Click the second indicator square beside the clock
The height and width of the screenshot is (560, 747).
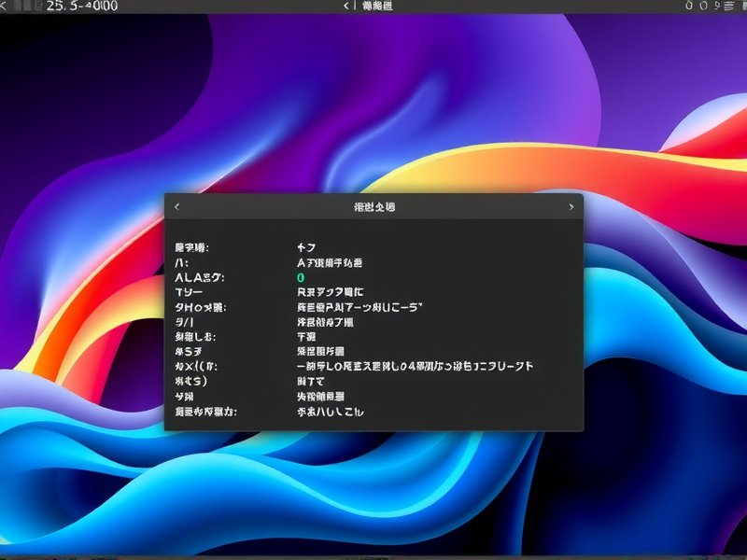point(26,7)
